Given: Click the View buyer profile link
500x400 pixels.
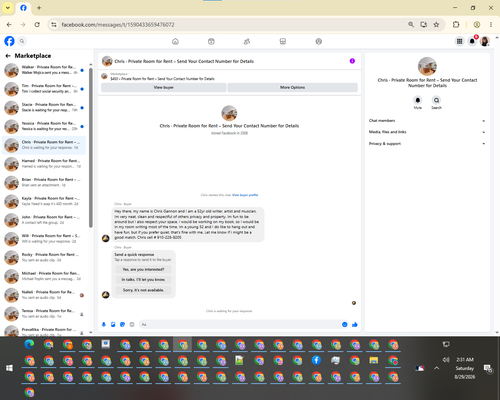Looking at the screenshot, I should [x=245, y=195].
